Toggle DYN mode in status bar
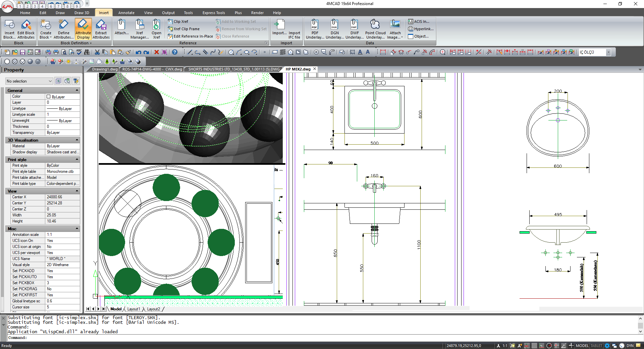Image resolution: width=644 pixels, height=349 pixels. pyautogui.click(x=630, y=346)
